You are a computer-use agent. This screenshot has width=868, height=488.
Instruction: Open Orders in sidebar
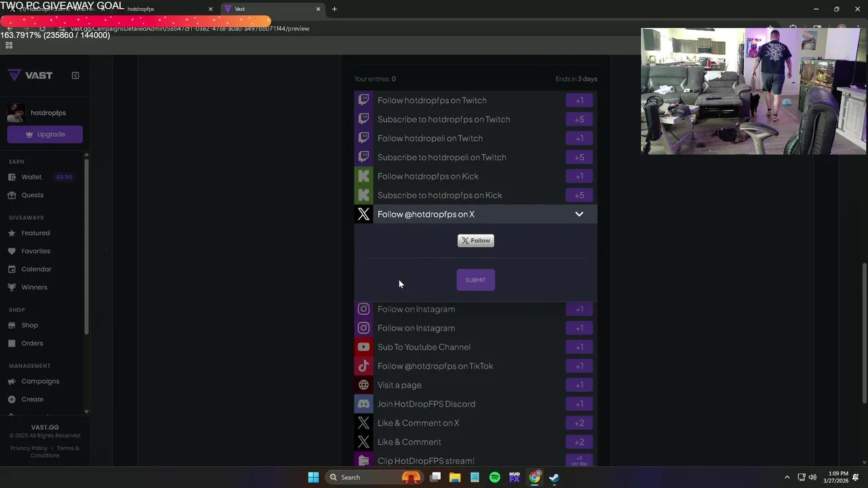[x=32, y=344]
